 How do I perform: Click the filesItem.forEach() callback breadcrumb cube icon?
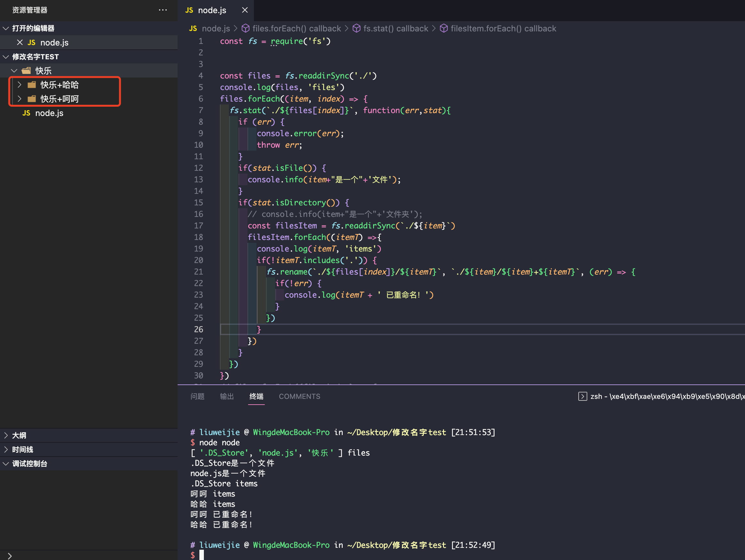[x=444, y=29]
